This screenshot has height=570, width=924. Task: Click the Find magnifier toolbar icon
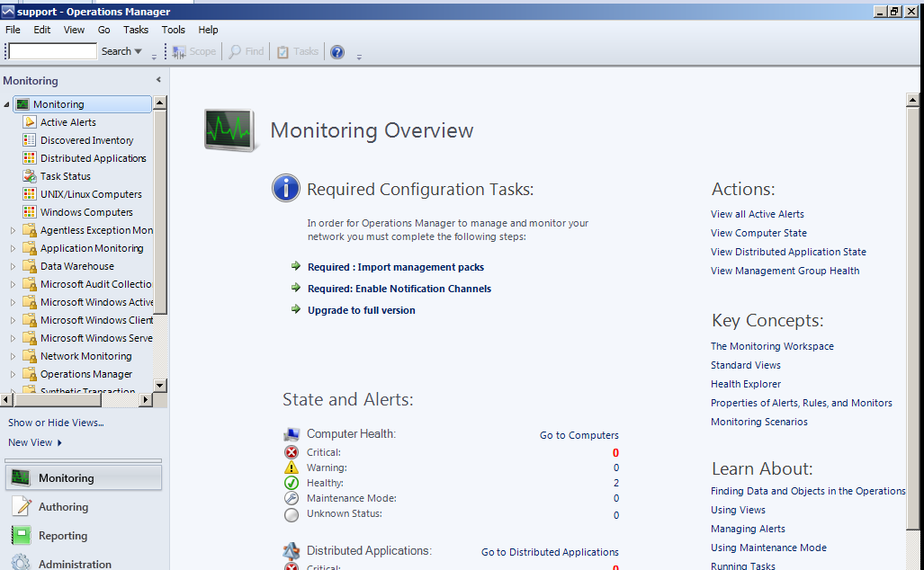235,52
